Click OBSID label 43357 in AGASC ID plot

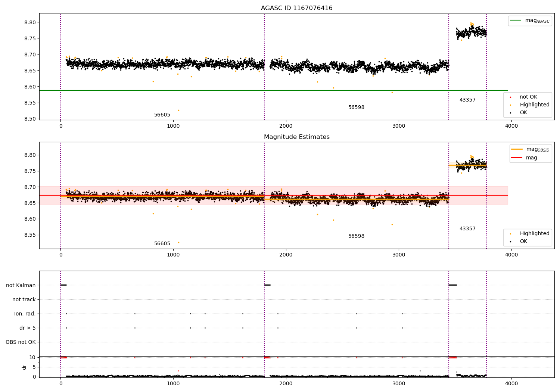[x=467, y=100]
